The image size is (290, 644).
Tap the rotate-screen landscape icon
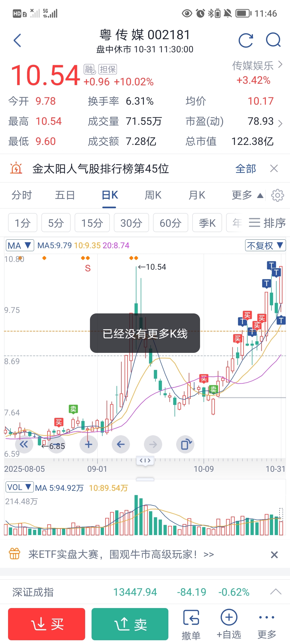186,444
